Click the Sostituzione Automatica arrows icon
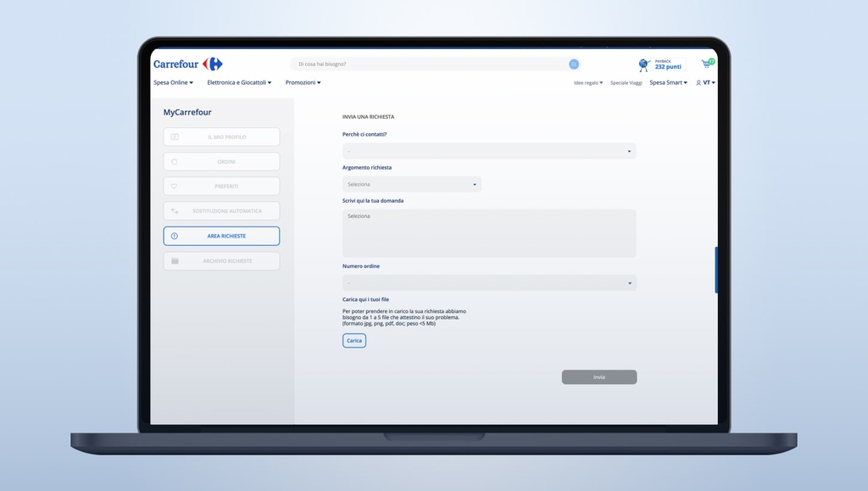868x491 pixels. click(x=175, y=211)
